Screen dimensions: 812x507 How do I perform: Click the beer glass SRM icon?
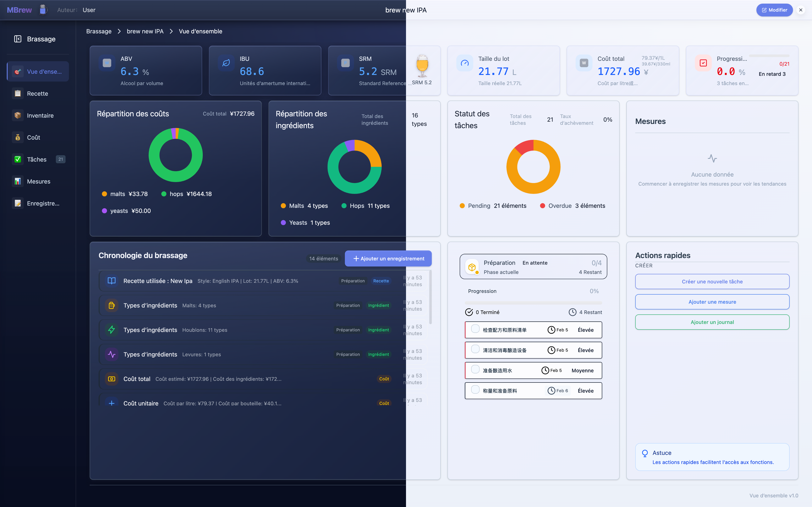pos(422,66)
